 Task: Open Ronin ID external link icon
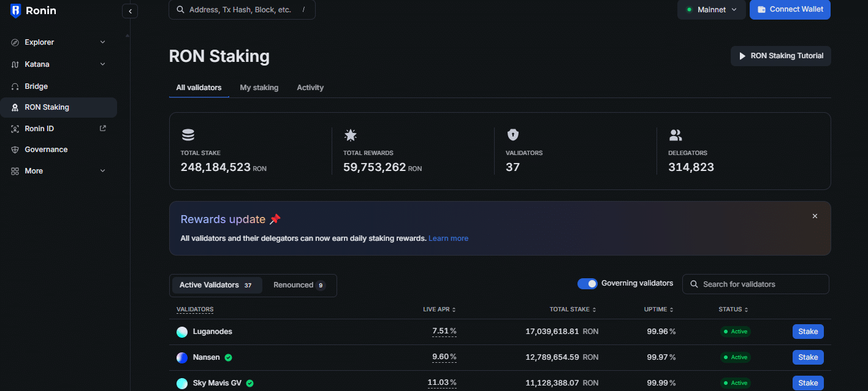103,128
